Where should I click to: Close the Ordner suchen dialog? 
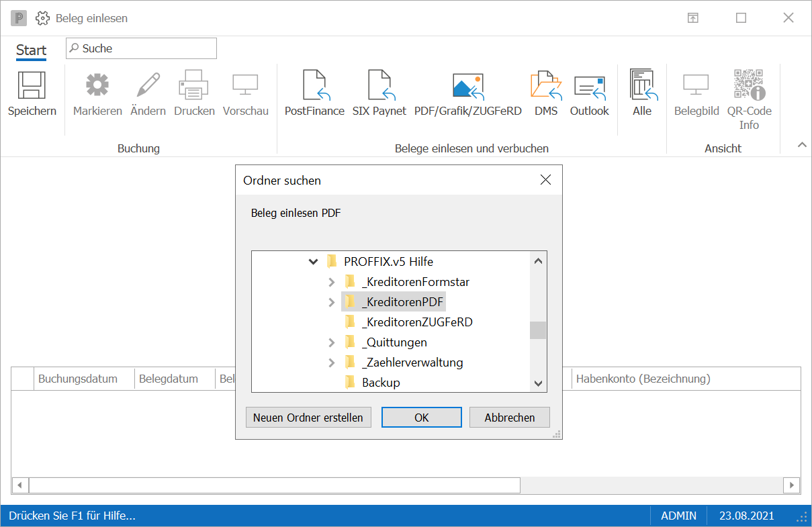pos(545,180)
